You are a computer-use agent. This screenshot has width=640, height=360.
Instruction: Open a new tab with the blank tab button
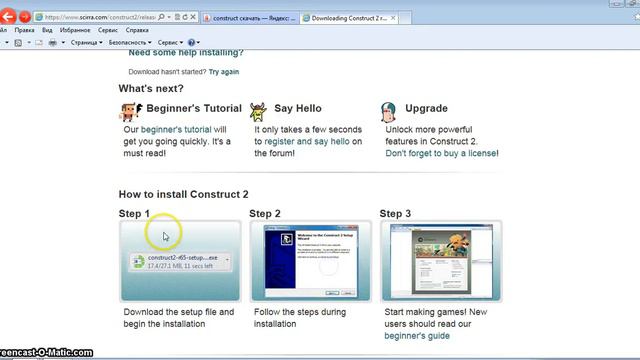pos(405,18)
